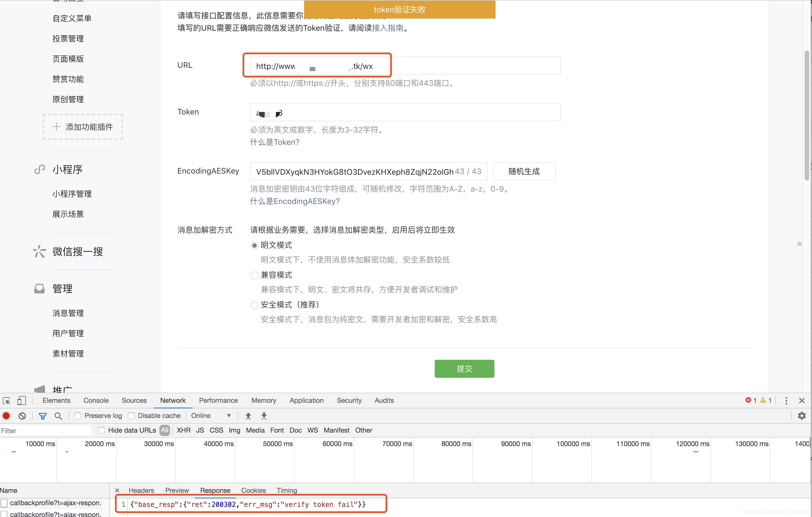
Task: Open 小程序管理 in the sidebar
Action: click(x=72, y=194)
